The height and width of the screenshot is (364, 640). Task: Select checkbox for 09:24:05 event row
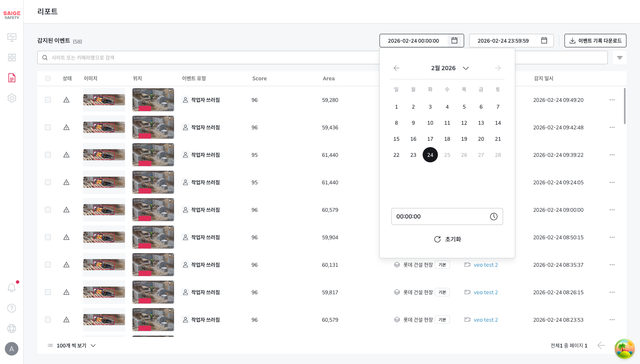pos(48,182)
